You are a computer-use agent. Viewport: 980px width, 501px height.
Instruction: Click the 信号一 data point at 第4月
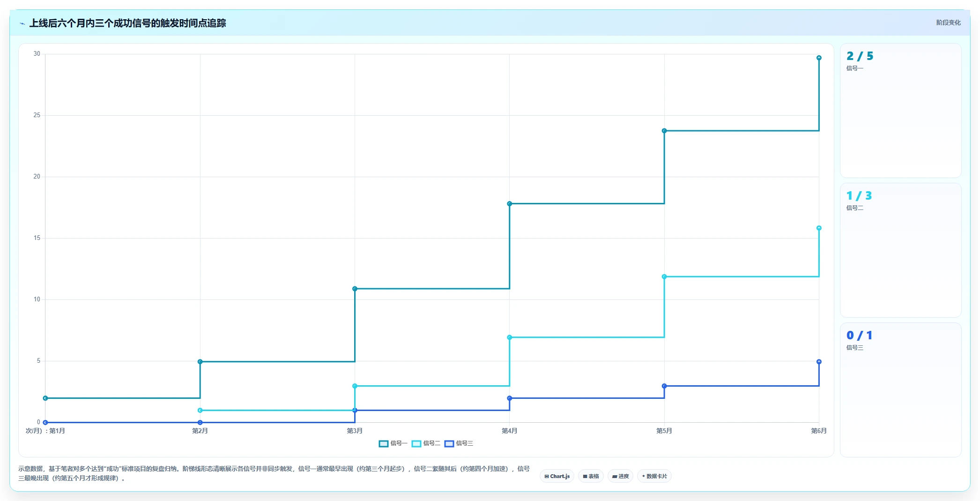click(510, 204)
